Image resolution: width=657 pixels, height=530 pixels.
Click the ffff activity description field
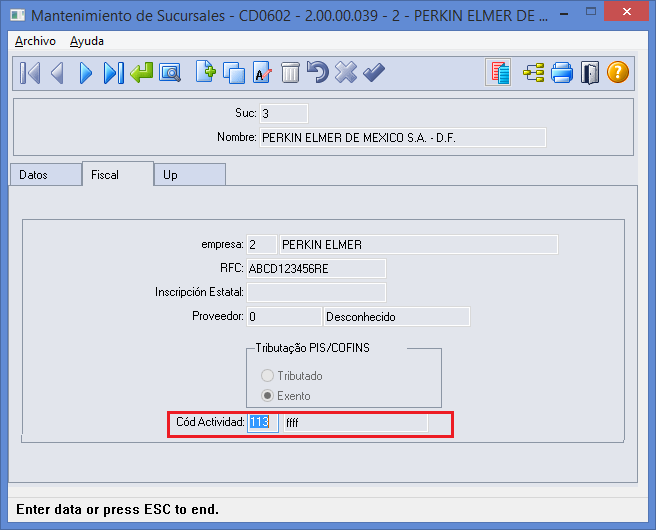pyautogui.click(x=355, y=422)
